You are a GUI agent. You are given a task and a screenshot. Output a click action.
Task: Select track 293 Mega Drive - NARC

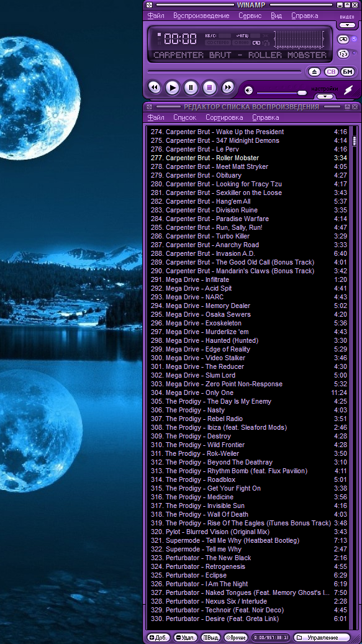tap(249, 297)
